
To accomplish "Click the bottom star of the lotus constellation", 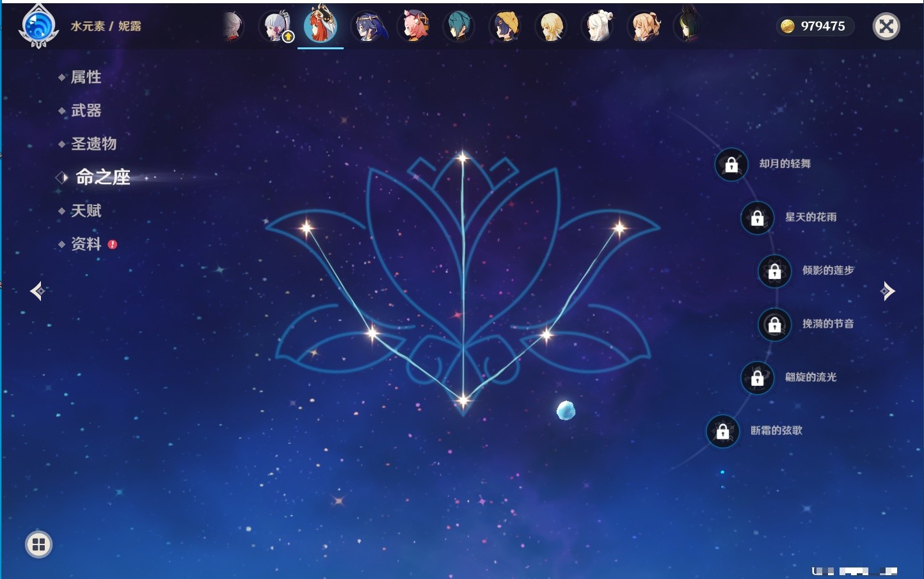I will point(463,401).
